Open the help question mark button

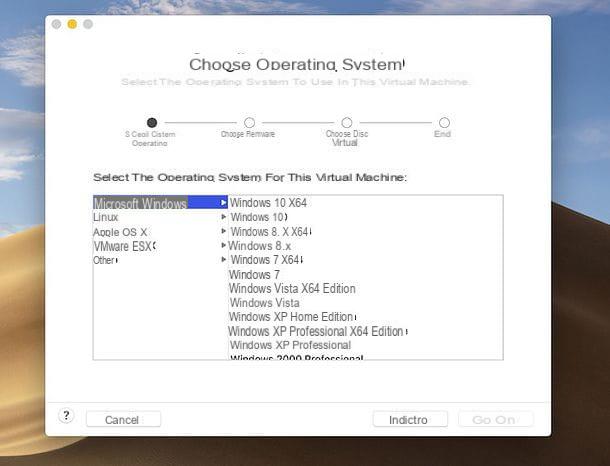pos(66,416)
